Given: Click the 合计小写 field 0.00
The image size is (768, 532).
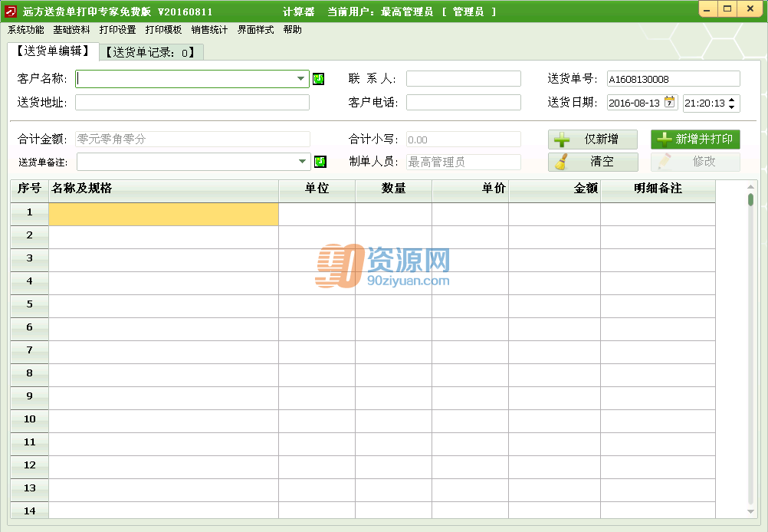Looking at the screenshot, I should [x=464, y=140].
